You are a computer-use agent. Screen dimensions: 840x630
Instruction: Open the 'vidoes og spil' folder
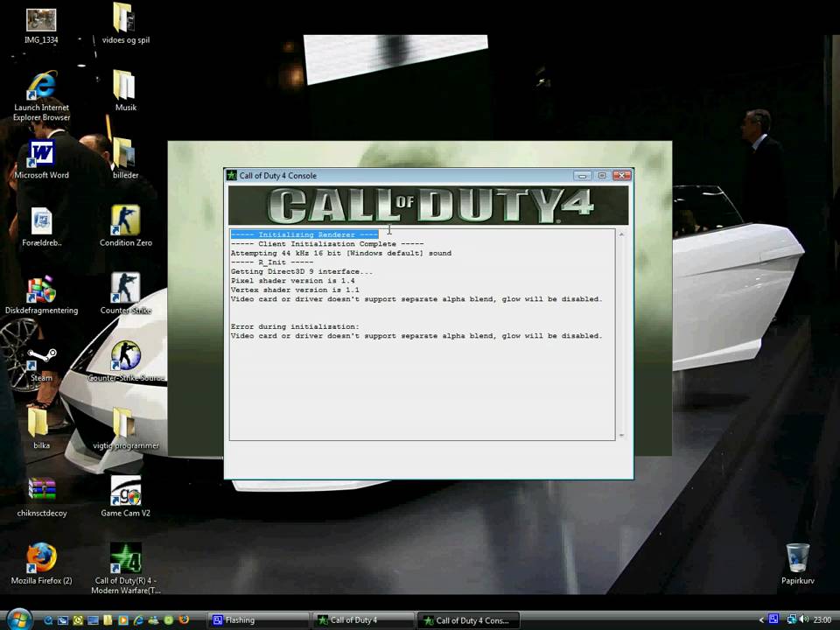click(x=125, y=24)
